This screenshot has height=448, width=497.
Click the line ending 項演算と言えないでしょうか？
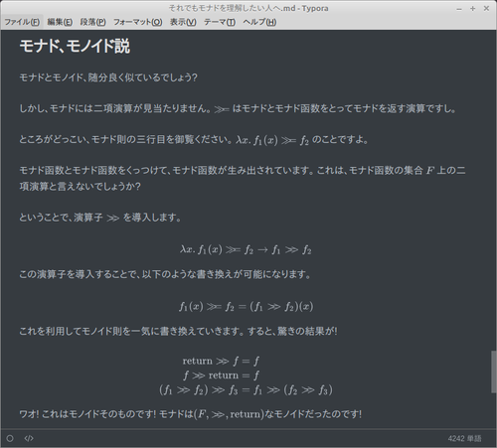tap(80, 186)
